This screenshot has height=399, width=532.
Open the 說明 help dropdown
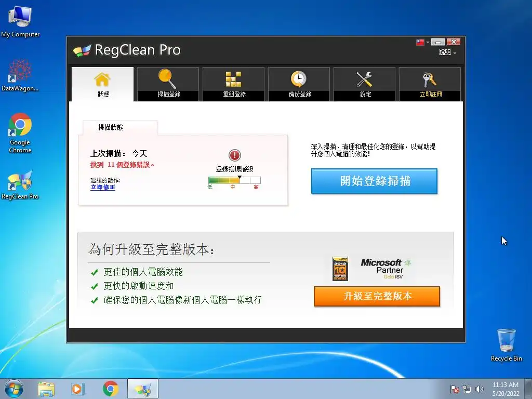click(447, 52)
